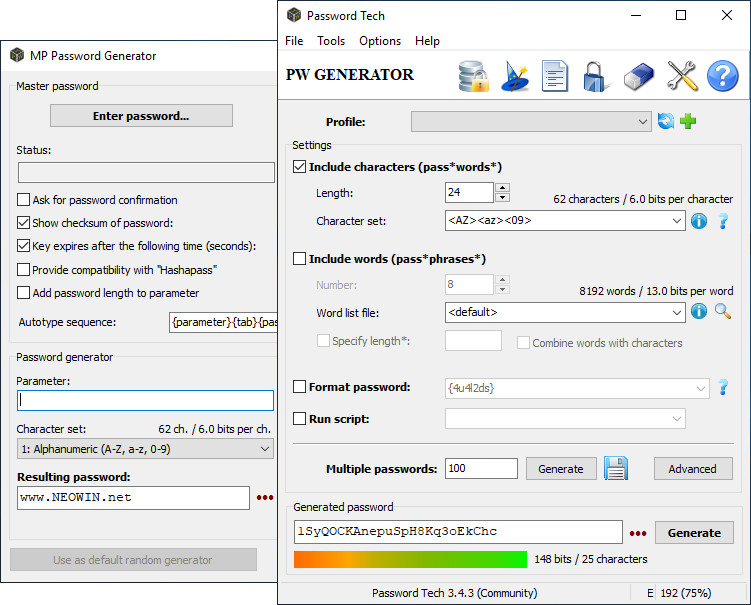
Task: Click the floppy disk save icon
Action: [615, 468]
